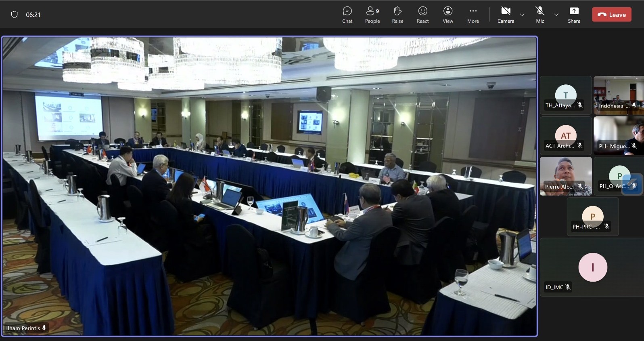The width and height of the screenshot is (644, 341).
Task: Click Ilham Perintis main video feed
Action: point(269,186)
